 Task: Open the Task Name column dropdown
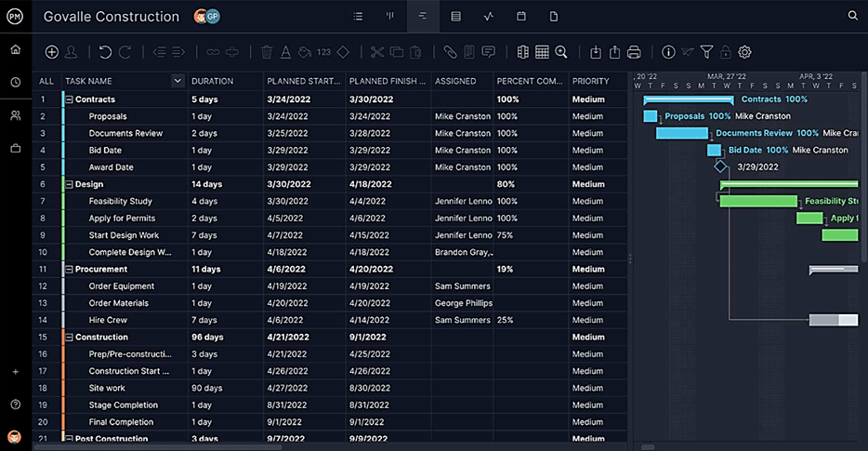[178, 81]
